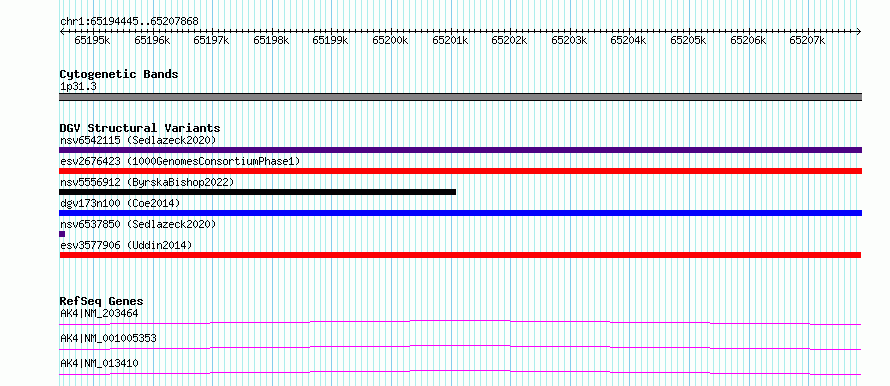The height and width of the screenshot is (386, 890).
Task: Open the nsv6537850 (Sedlazeck2020) label
Action: 138,224
